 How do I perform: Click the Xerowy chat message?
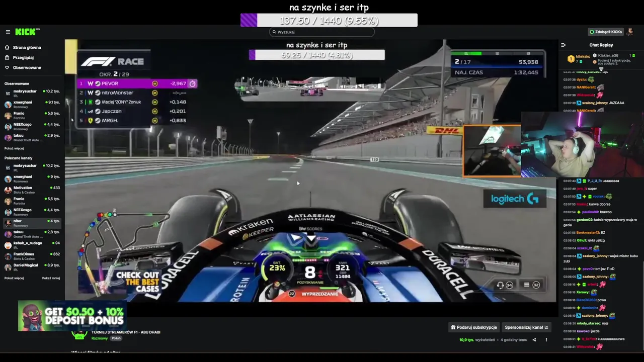coord(580,292)
